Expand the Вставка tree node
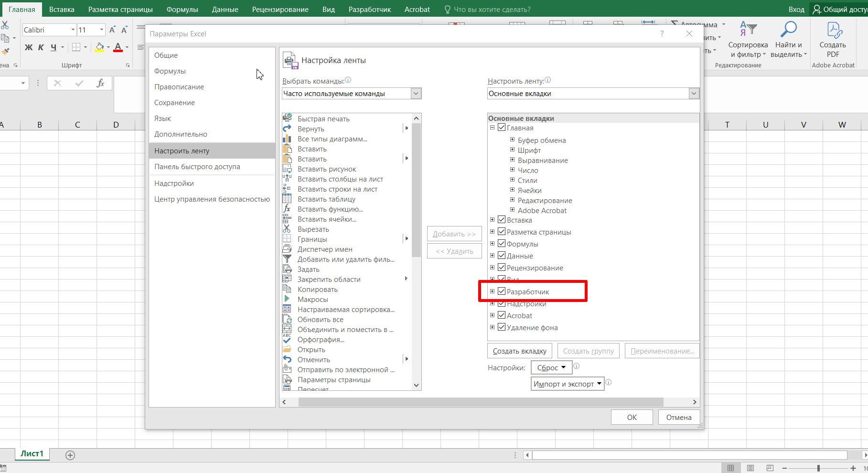 point(492,220)
